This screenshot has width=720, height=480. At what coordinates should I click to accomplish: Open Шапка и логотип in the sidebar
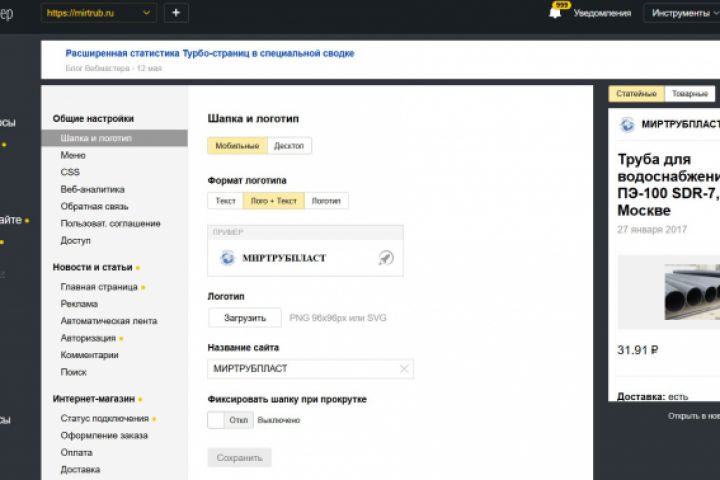point(114,138)
